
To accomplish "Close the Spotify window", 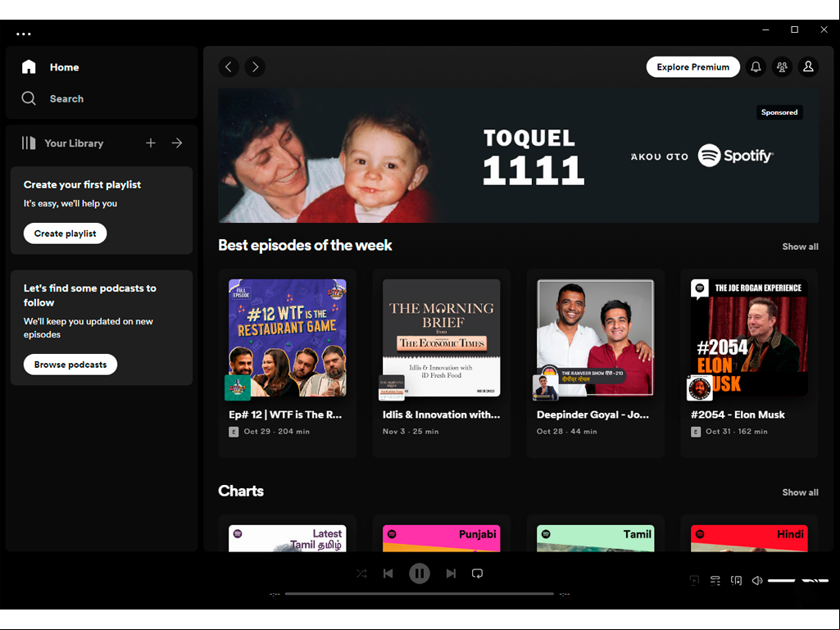I will tap(824, 29).
